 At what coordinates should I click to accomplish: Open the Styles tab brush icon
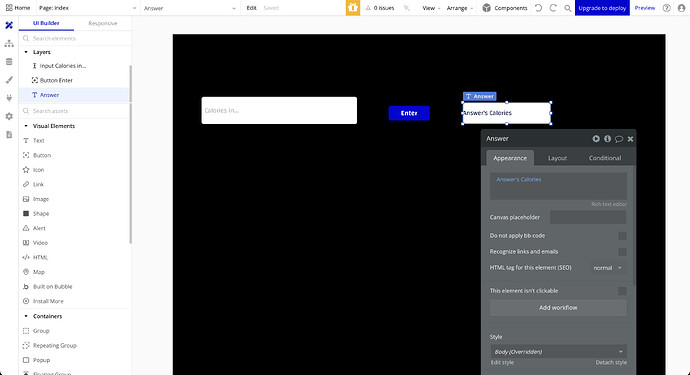pos(9,80)
